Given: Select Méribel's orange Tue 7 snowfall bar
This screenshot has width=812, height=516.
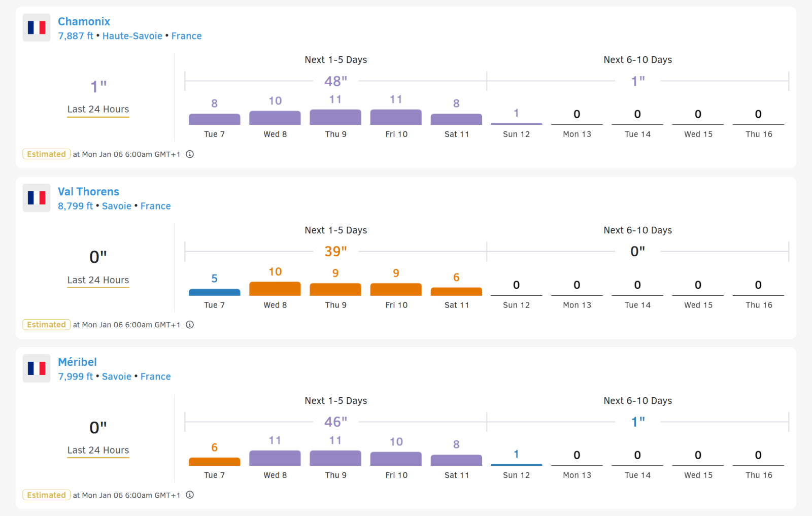Looking at the screenshot, I should click(215, 462).
